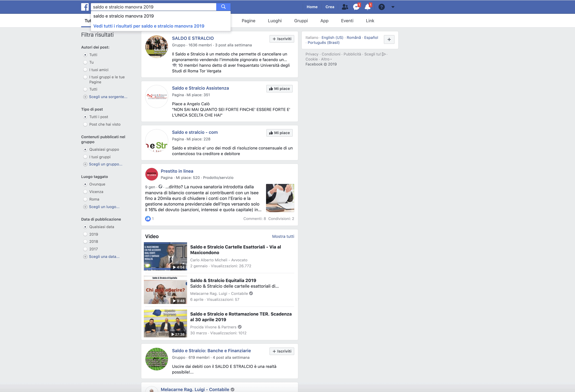Viewport: 575px width, 392px height.
Task: Expand 'Scegli un gruppo...' chooser
Action: [x=106, y=164]
